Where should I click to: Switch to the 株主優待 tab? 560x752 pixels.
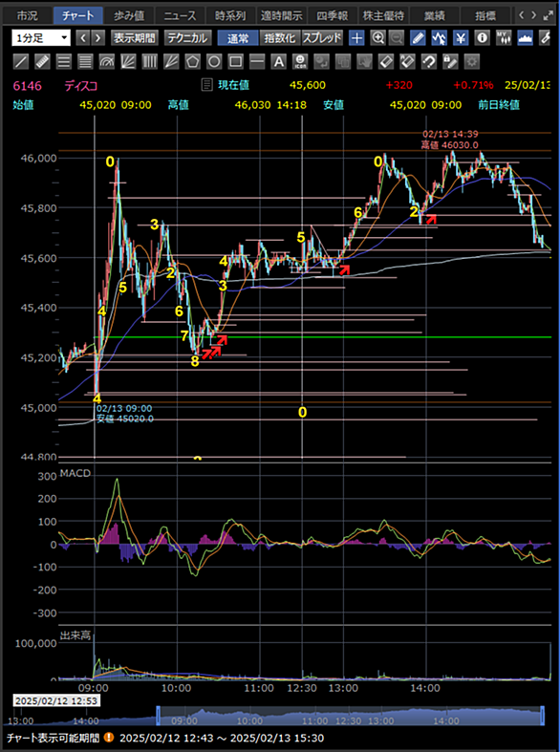[383, 16]
